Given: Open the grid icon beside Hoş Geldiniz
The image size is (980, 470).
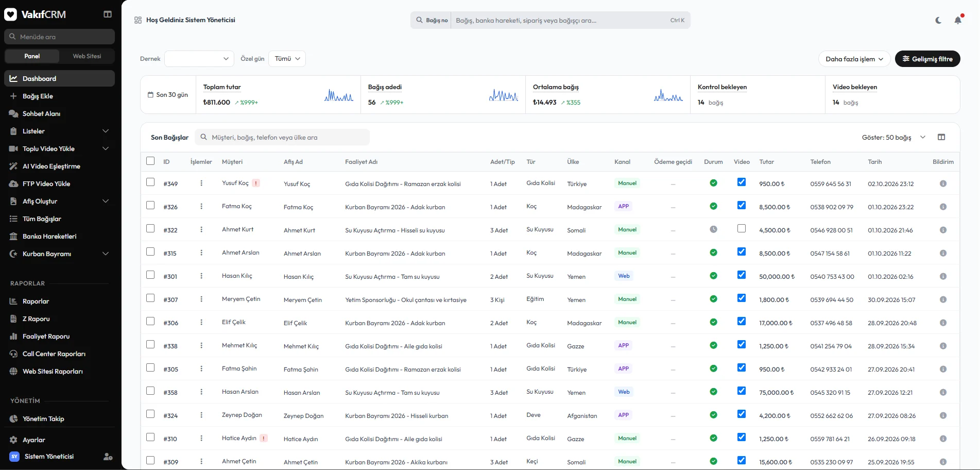Looking at the screenshot, I should coord(138,20).
